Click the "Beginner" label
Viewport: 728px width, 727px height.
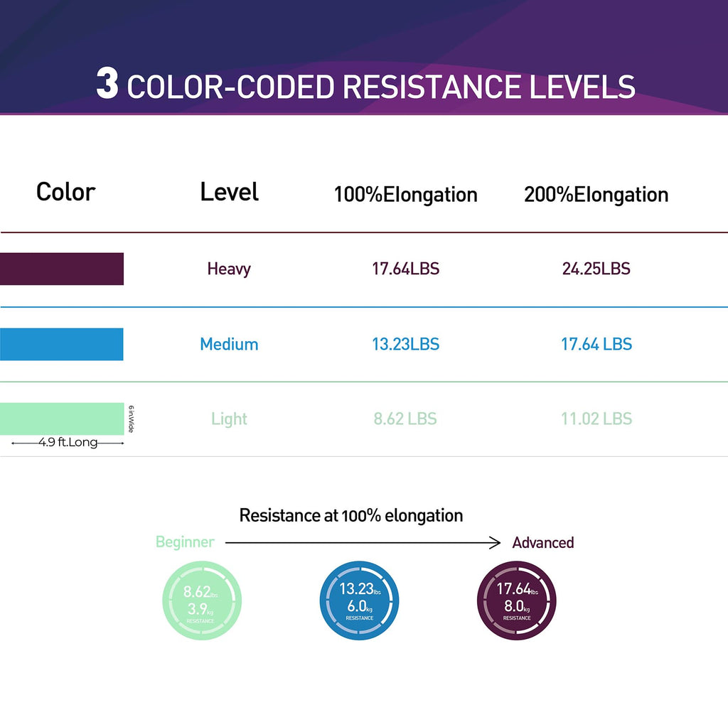(x=185, y=542)
